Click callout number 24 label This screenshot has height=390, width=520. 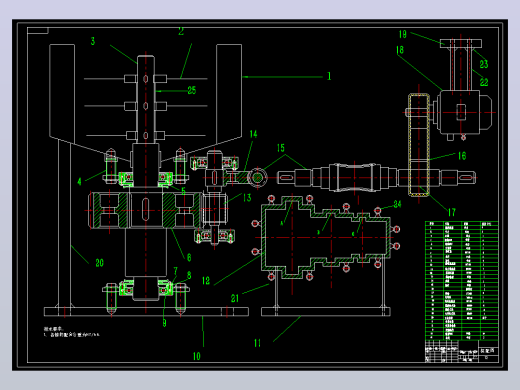pyautogui.click(x=397, y=204)
